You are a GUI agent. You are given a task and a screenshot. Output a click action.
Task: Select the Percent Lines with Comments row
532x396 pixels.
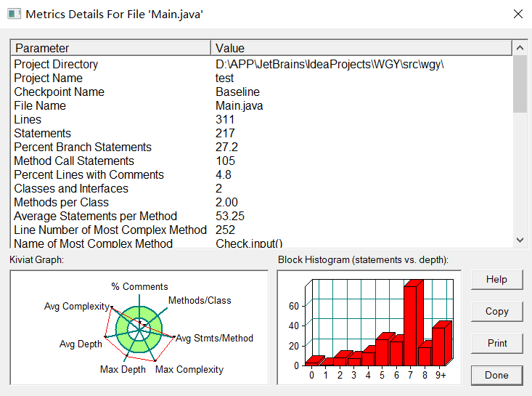coord(261,174)
